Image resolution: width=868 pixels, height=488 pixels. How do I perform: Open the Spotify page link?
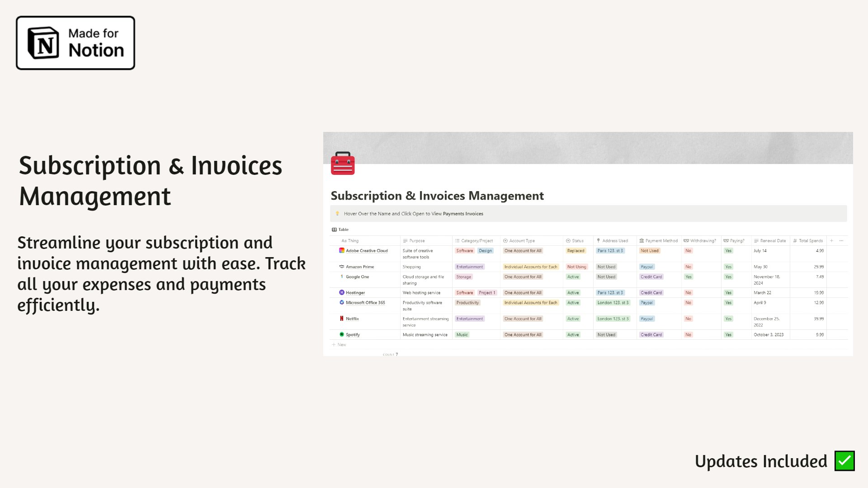pyautogui.click(x=353, y=335)
